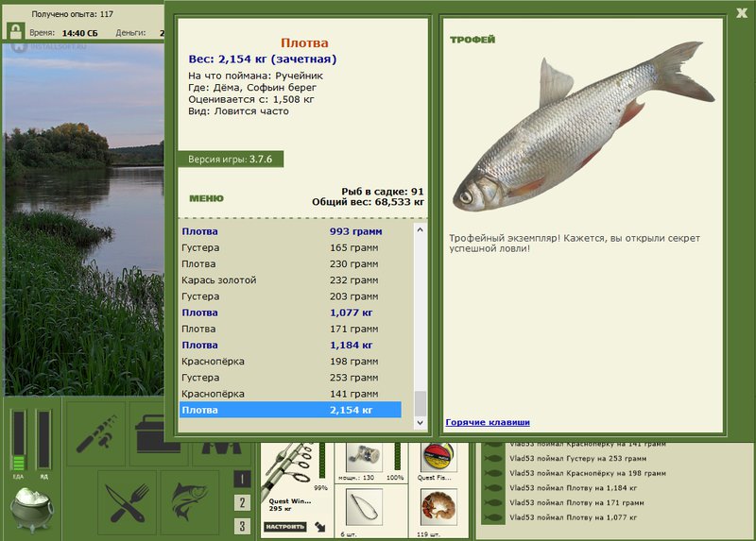
Task: Select the Плотва 1,077 кг row
Action: coord(290,313)
